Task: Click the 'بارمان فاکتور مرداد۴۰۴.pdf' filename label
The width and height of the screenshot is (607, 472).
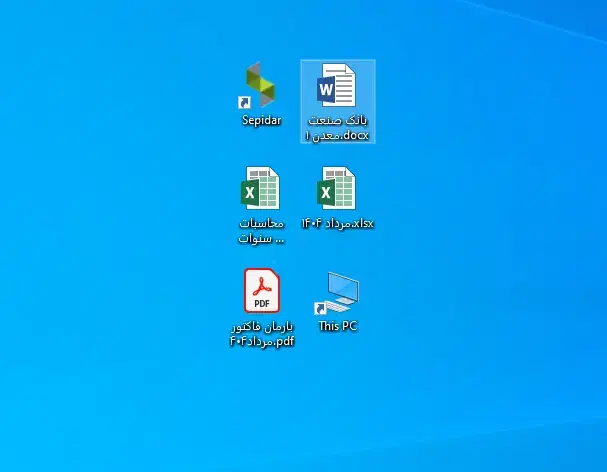Action: coord(262,334)
